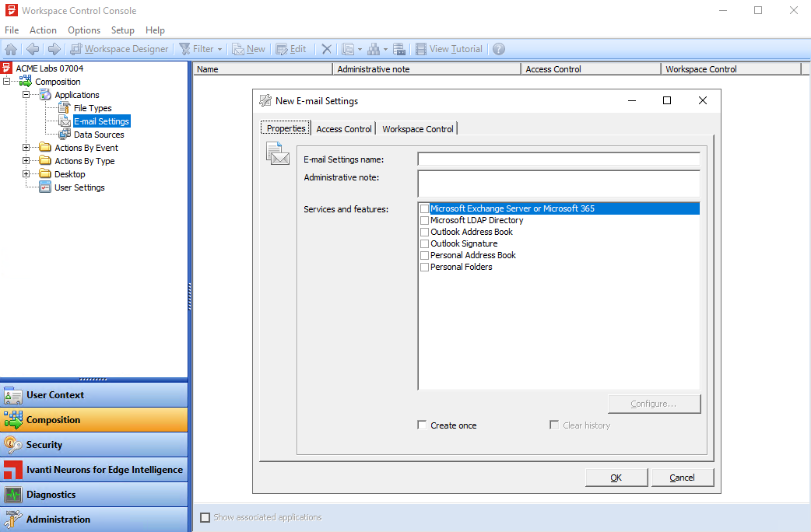Select E-mail Settings in the tree
Viewport: 811px width, 532px height.
tap(101, 121)
